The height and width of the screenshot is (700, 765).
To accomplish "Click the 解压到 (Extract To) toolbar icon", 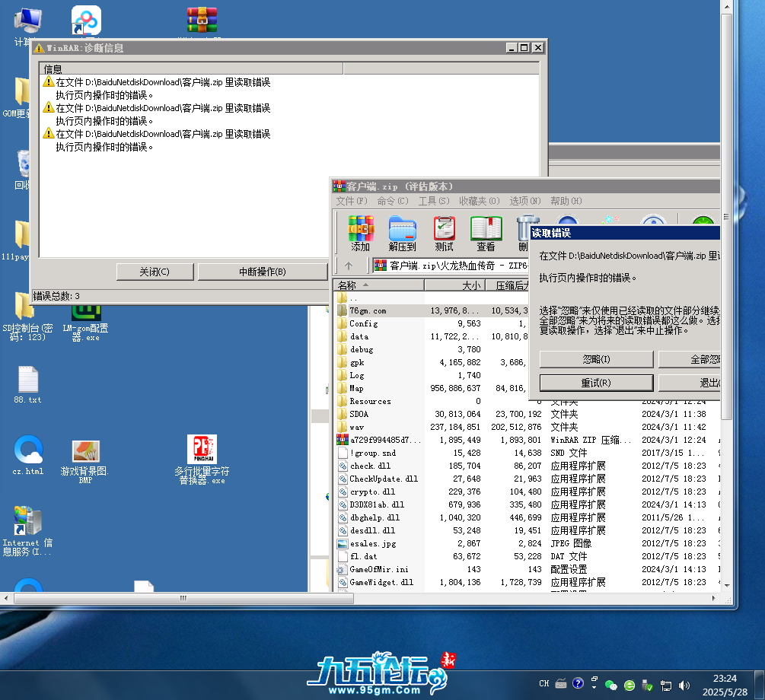I will click(402, 234).
